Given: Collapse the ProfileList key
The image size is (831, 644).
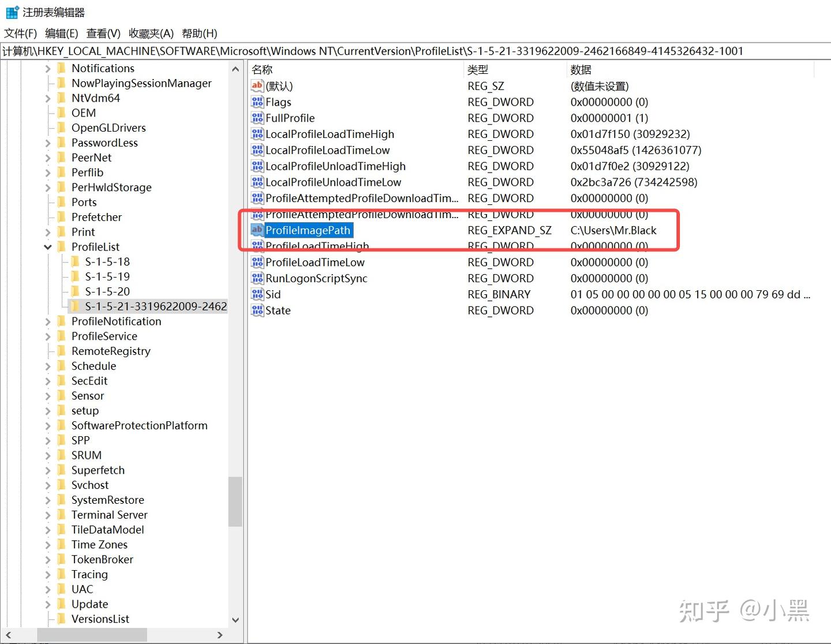Looking at the screenshot, I should pyautogui.click(x=48, y=246).
